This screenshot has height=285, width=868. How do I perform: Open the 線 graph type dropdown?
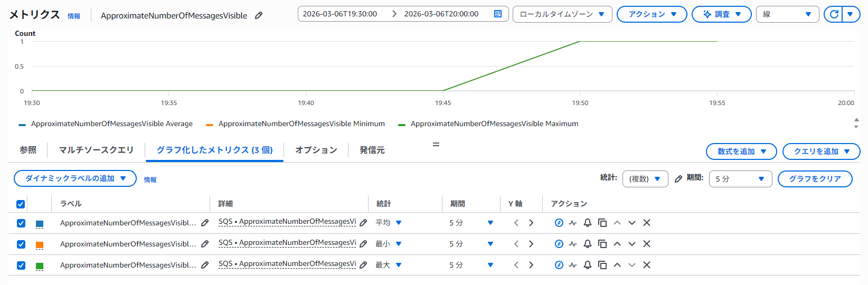[787, 14]
